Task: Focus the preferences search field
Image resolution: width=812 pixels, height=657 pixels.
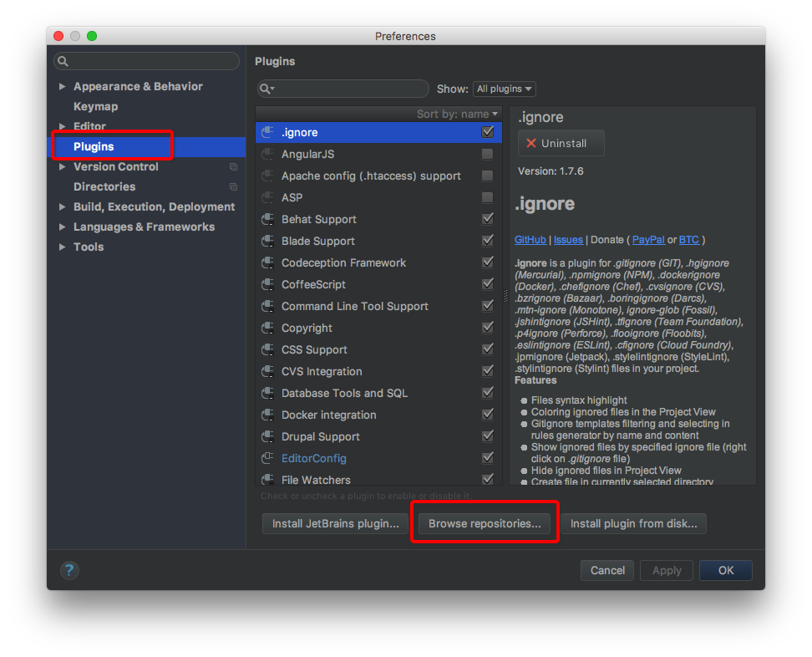Action: (x=146, y=61)
